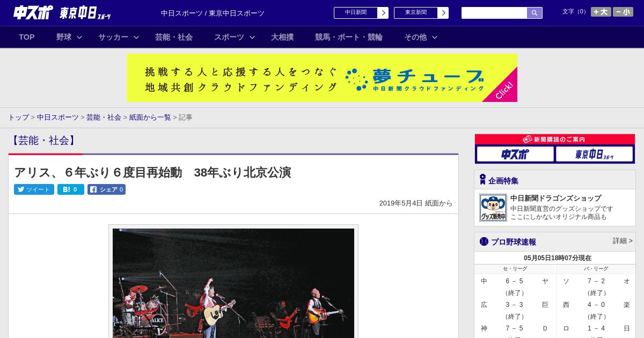Click score 7 − 2 for ソ vs オ
The height and width of the screenshot is (338, 644).
[x=596, y=281]
